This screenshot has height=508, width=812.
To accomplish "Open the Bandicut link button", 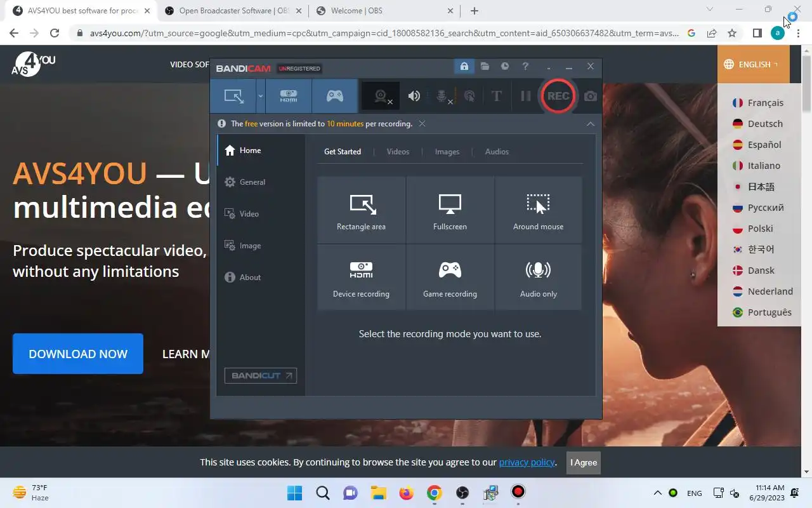I will [261, 375].
